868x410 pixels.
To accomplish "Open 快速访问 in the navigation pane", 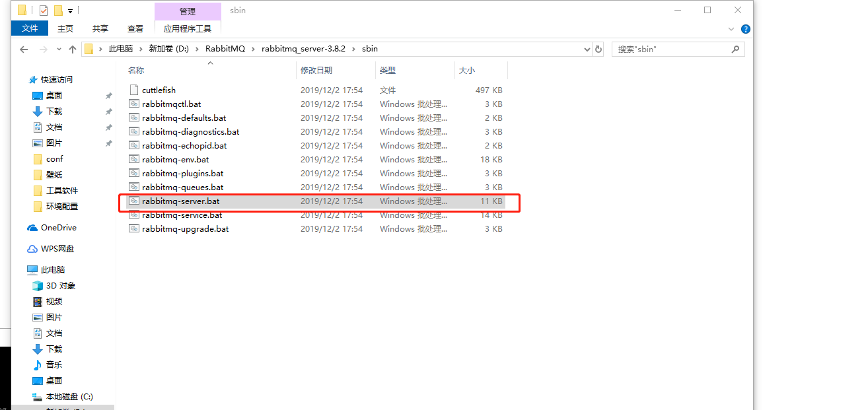I will [x=57, y=79].
